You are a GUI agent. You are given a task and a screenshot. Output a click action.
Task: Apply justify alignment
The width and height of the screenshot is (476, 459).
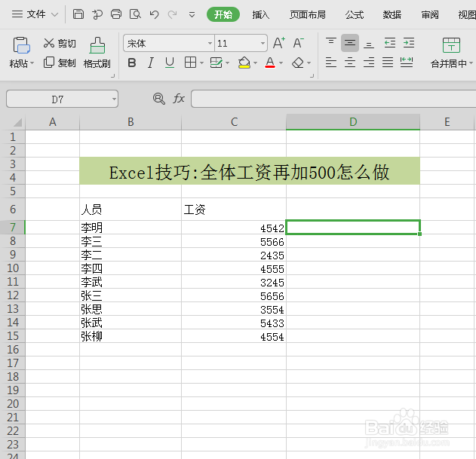[388, 63]
